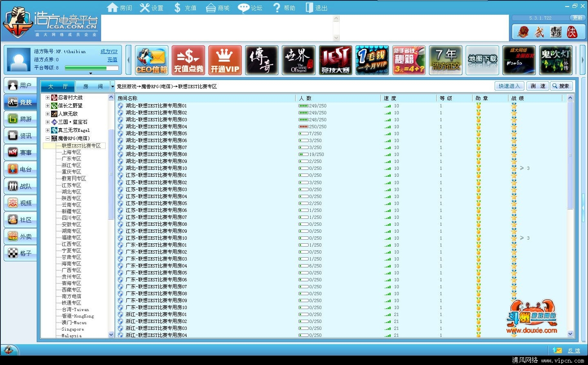Open 充值 recharge in top menu
The width and height of the screenshot is (588, 365).
point(185,8)
